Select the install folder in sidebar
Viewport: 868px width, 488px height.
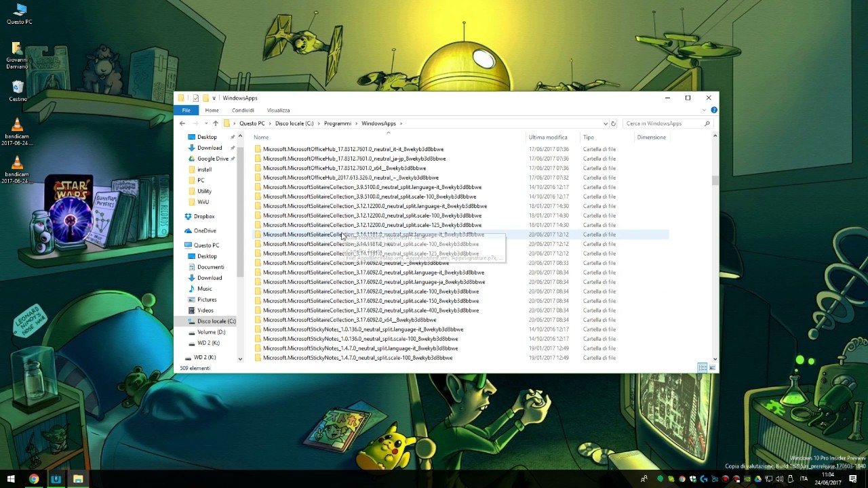tap(204, 169)
